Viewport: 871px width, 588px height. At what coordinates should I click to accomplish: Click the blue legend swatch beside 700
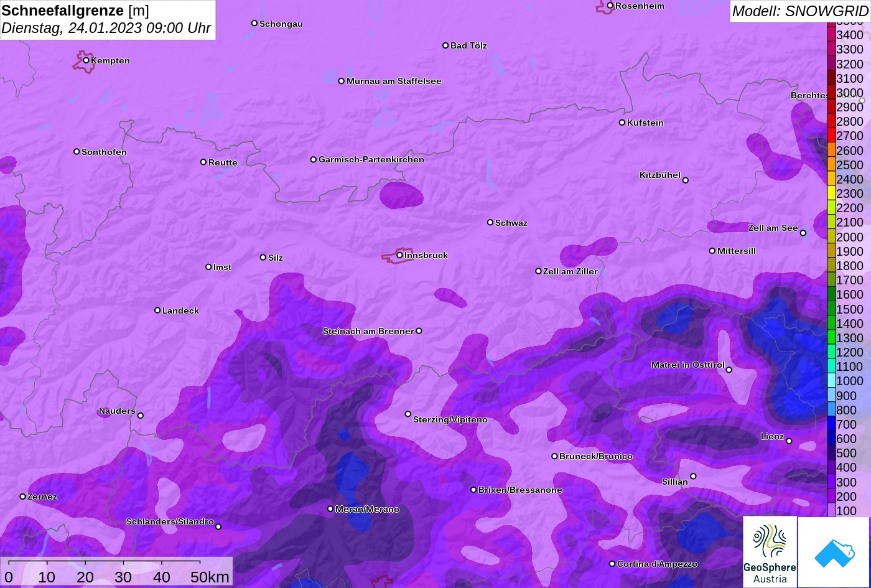(x=831, y=424)
